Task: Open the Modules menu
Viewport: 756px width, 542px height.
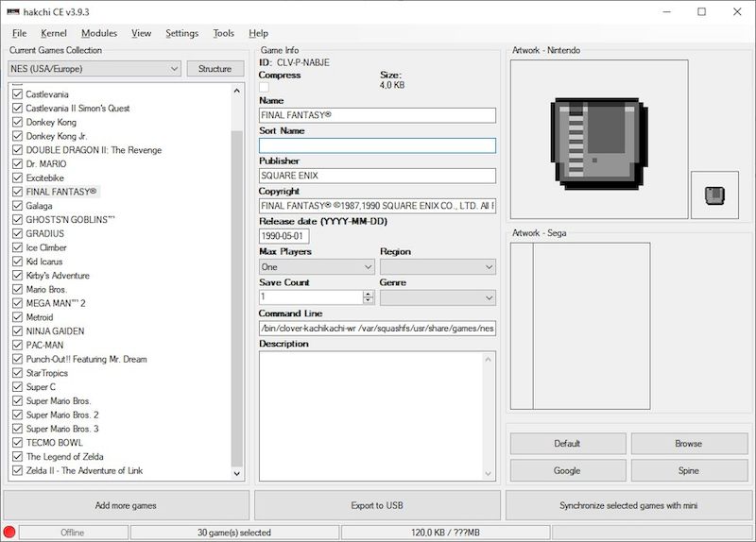Action: pos(99,33)
